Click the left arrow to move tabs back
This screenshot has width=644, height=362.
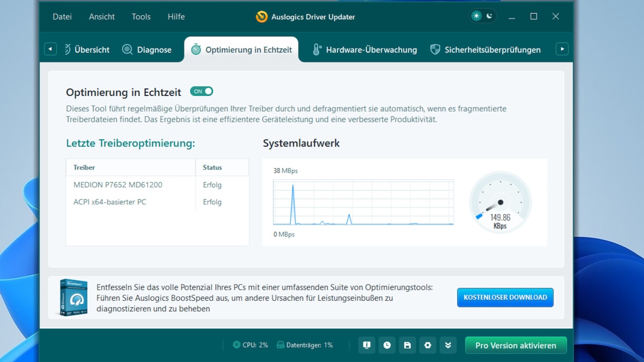coord(50,49)
